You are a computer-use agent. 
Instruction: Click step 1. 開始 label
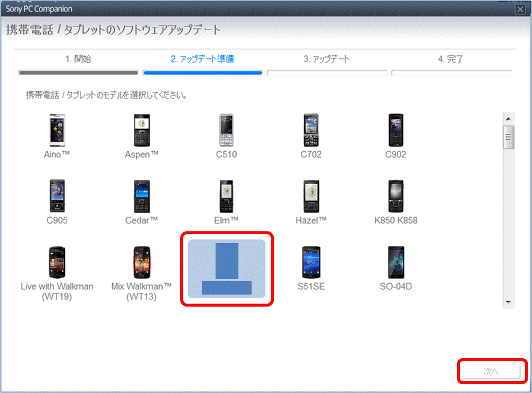pos(78,59)
